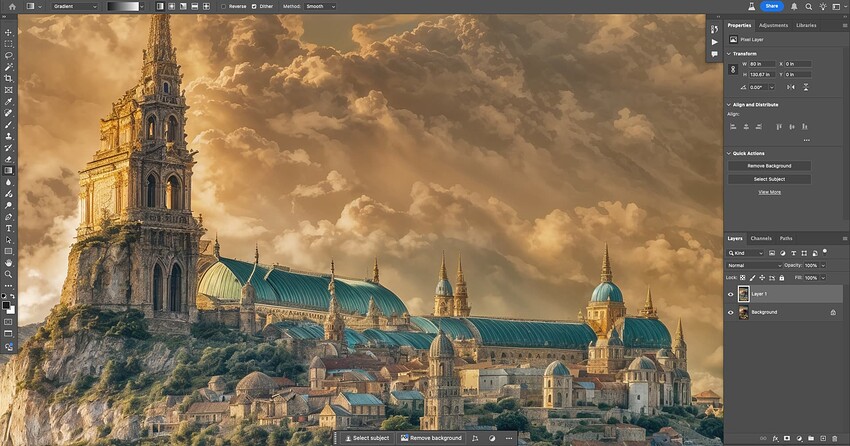The width and height of the screenshot is (850, 446).
Task: Add a layer mask
Action: coord(787,438)
